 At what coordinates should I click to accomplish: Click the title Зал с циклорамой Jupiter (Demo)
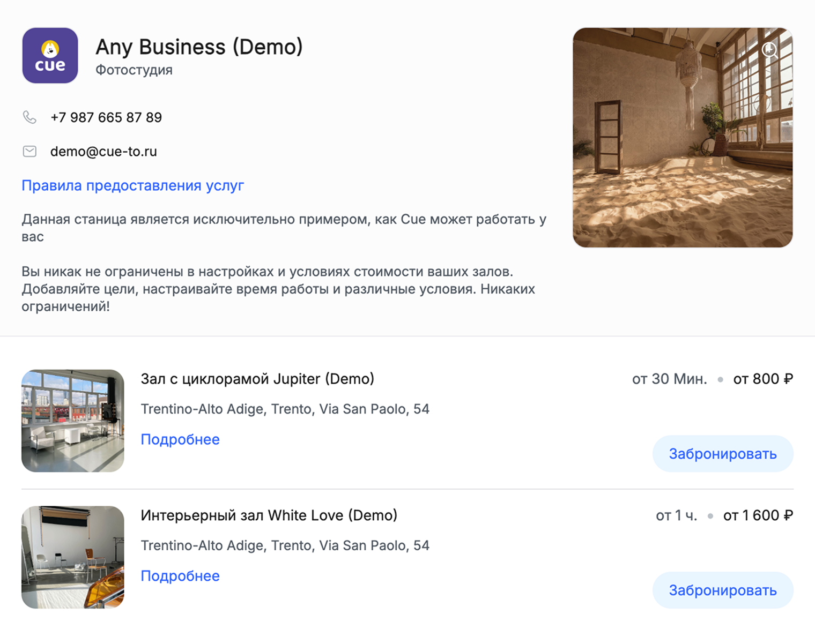(x=257, y=379)
